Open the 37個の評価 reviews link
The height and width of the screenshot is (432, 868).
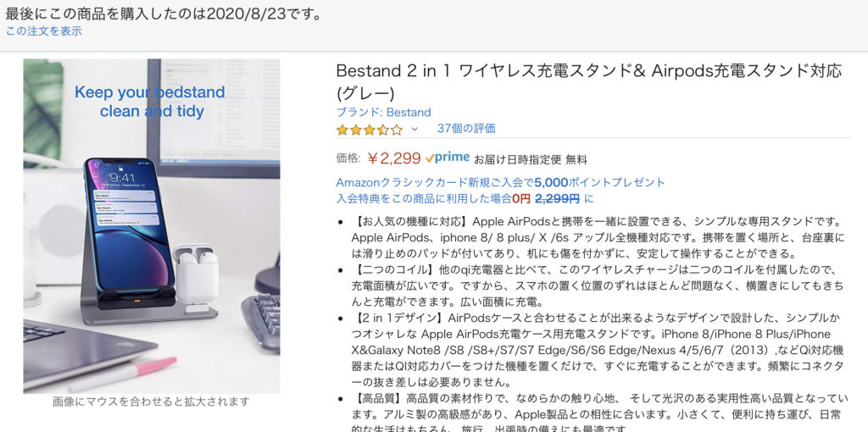466,129
